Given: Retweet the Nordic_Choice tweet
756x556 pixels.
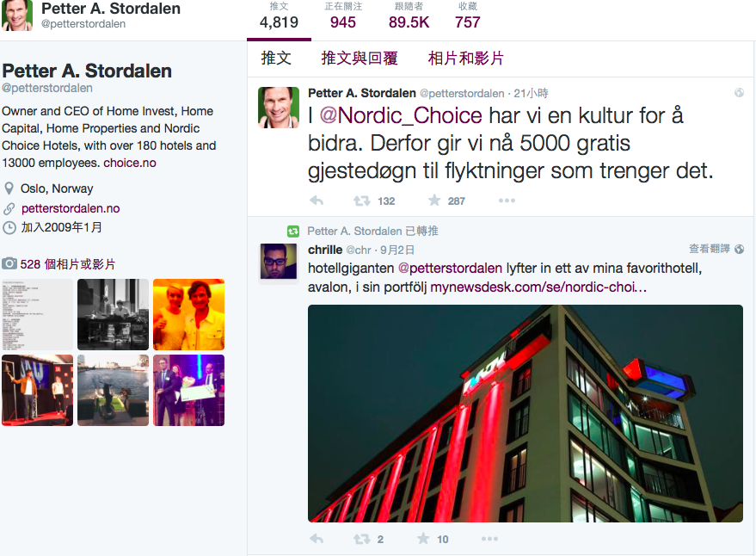Looking at the screenshot, I should 361,201.
